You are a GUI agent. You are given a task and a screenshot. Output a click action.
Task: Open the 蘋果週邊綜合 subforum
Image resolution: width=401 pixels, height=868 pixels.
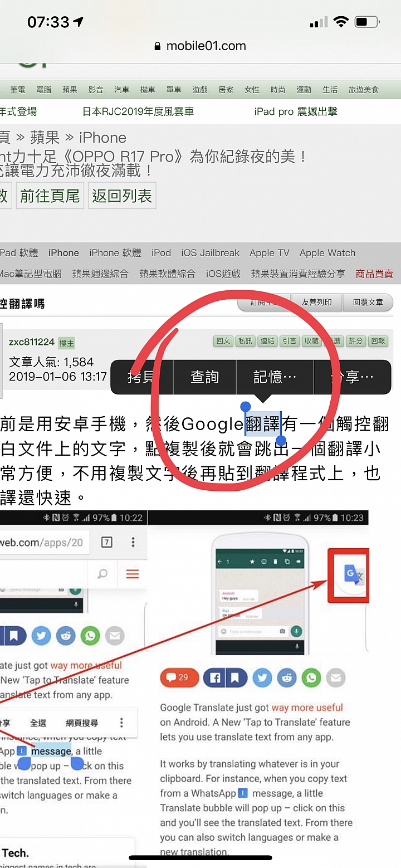pos(100,274)
